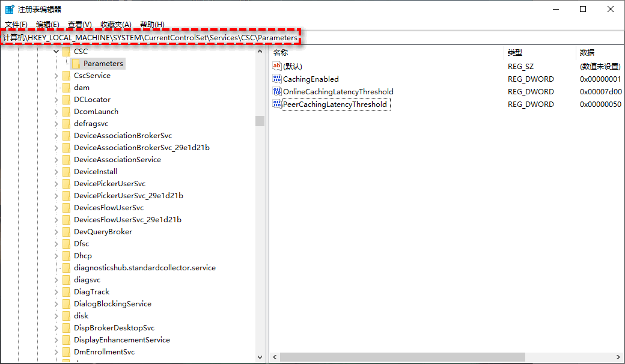
Task: Select the DisplayEnhancementService key
Action: click(x=121, y=340)
